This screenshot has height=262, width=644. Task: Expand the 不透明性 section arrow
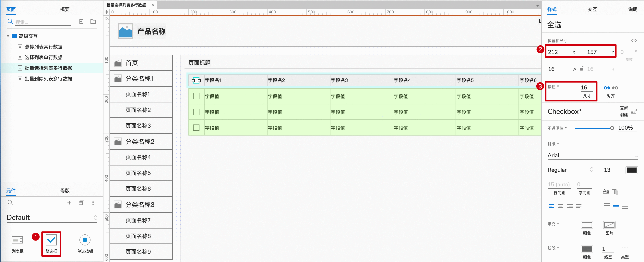(x=566, y=128)
